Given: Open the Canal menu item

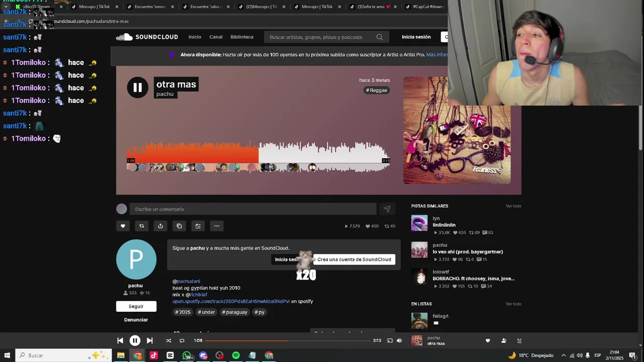Looking at the screenshot, I should click(216, 37).
